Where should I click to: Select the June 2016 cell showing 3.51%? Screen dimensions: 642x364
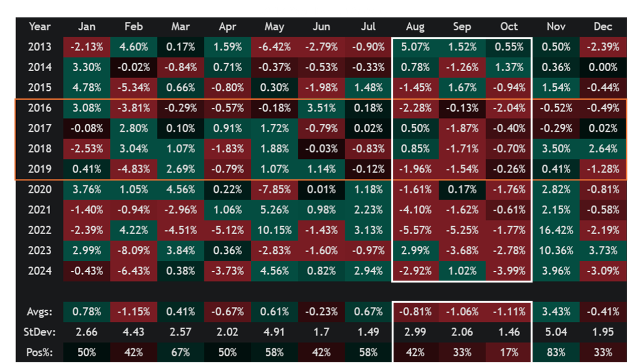(321, 108)
